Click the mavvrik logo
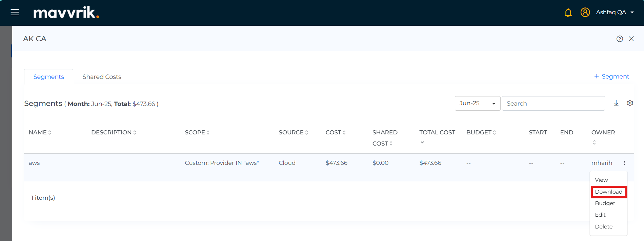Screen dimensions: 644x241 (x=66, y=13)
